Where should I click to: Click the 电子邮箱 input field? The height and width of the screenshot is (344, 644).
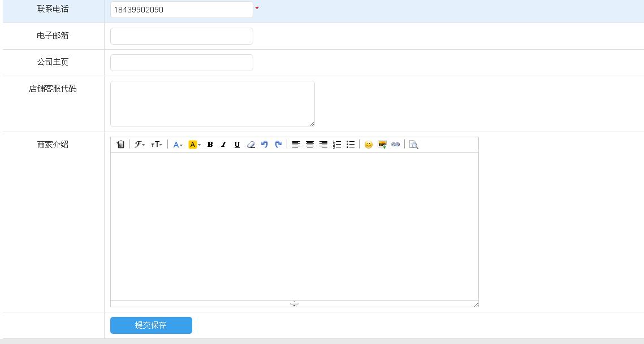click(181, 36)
